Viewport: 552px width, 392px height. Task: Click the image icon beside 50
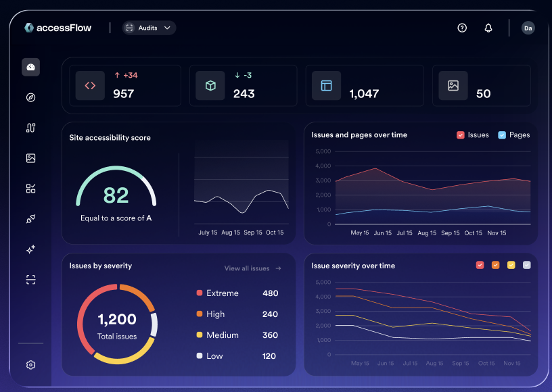(453, 85)
